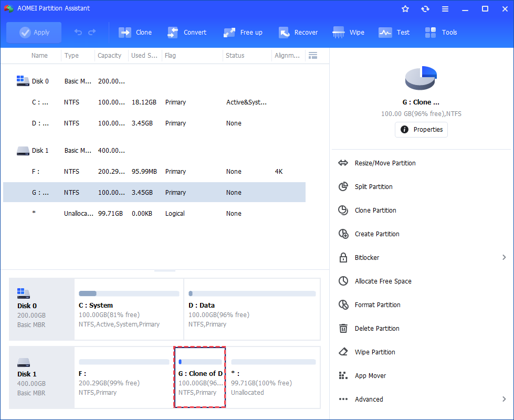Open the Recover tool
The image size is (514, 420).
pos(298,33)
